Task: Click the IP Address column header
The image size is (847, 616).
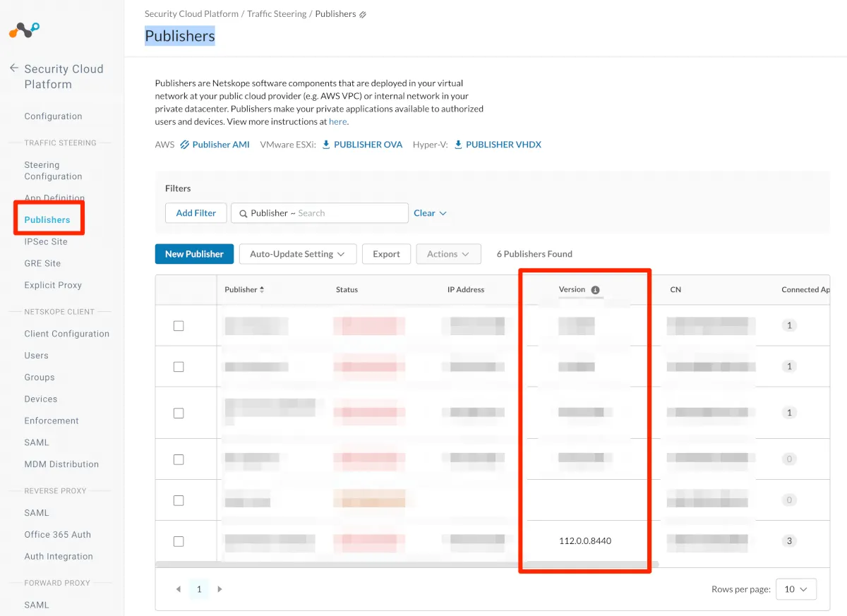Action: (x=466, y=290)
